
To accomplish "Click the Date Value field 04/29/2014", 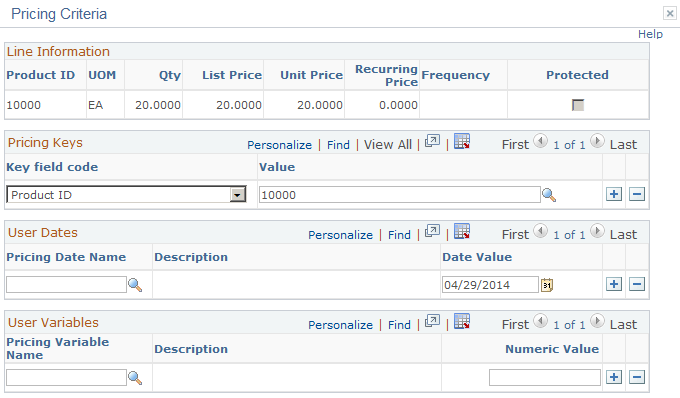I will pyautogui.click(x=490, y=285).
